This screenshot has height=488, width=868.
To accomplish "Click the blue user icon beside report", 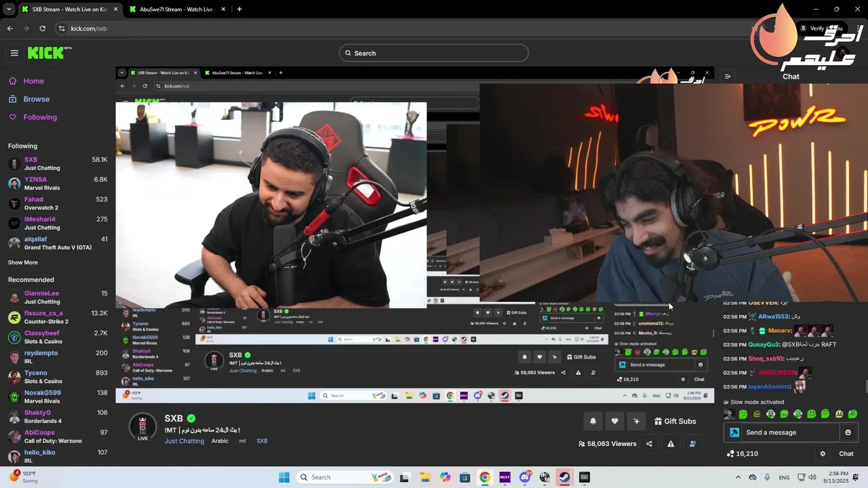I will [x=692, y=444].
